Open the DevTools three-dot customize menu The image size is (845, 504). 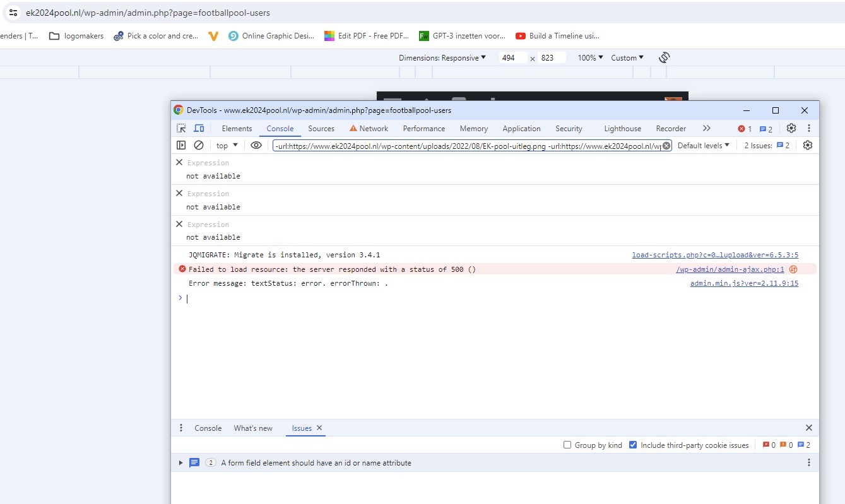pos(809,128)
